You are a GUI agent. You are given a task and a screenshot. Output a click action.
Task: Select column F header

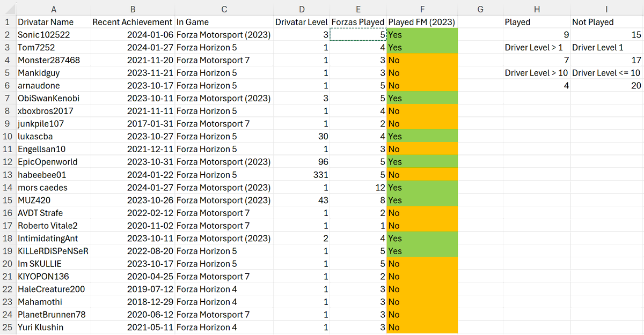pyautogui.click(x=422, y=9)
